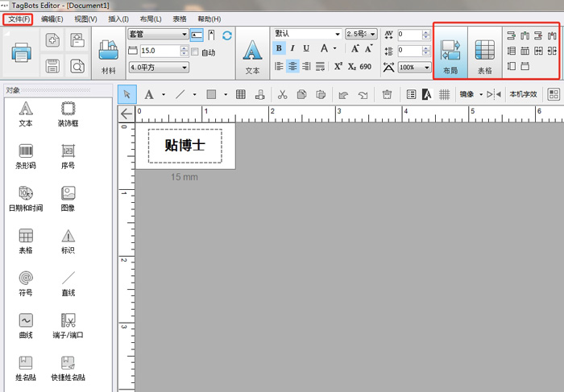Image resolution: width=564 pixels, height=392 pixels.
Task: Click the scissors cut icon
Action: (x=282, y=94)
